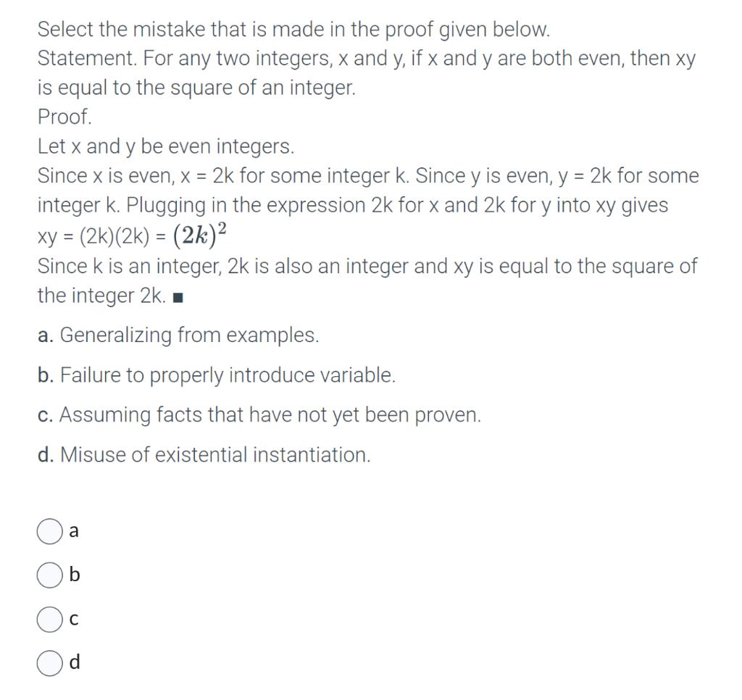Click the label 'a' beside its radio button

pos(72,531)
